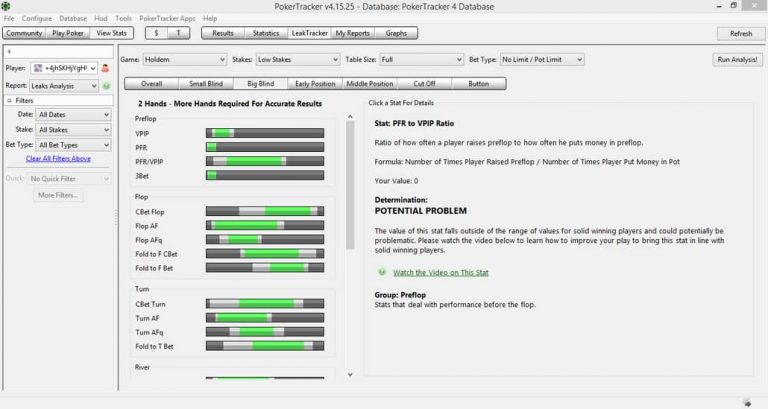Open the PokerTracker Apps menu

pos(167,18)
